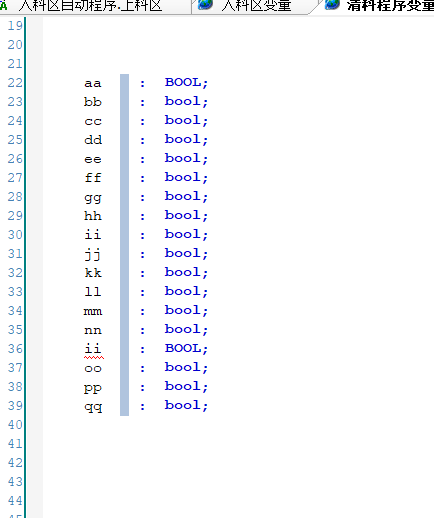Click the colon after variable ff
Viewport: 434px width, 518px height.
click(x=142, y=178)
